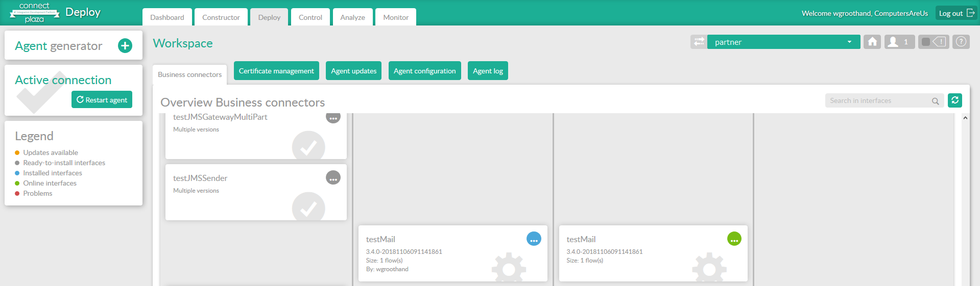Open green ellipsis menu on online testMail
Viewport: 980px width, 286px height.
[x=734, y=239]
